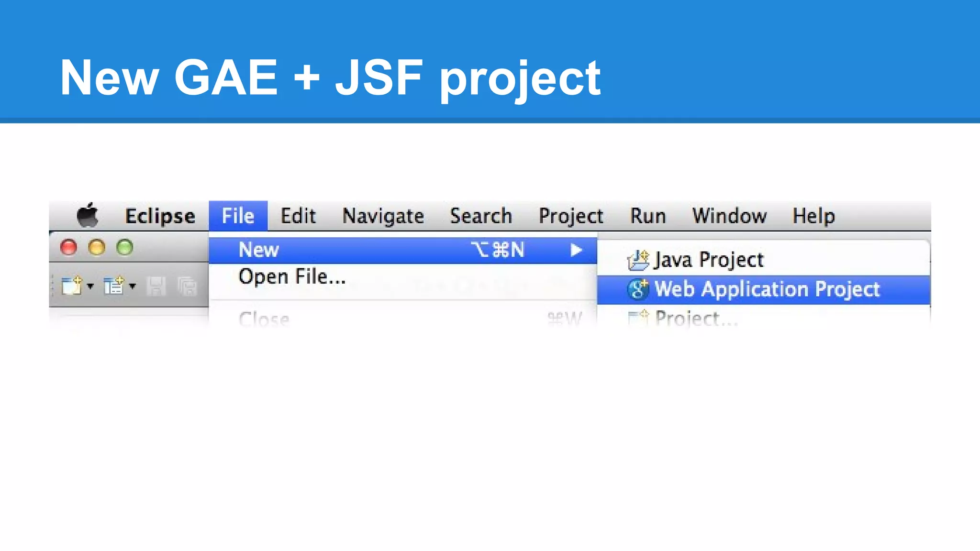Open the Apple menu
Screen dimensions: 980x551
coord(88,215)
